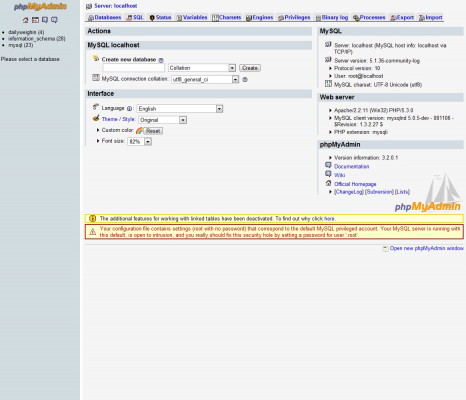The width and height of the screenshot is (466, 400).
Task: Open the Font size dropdown showing 82%
Action: point(140,142)
